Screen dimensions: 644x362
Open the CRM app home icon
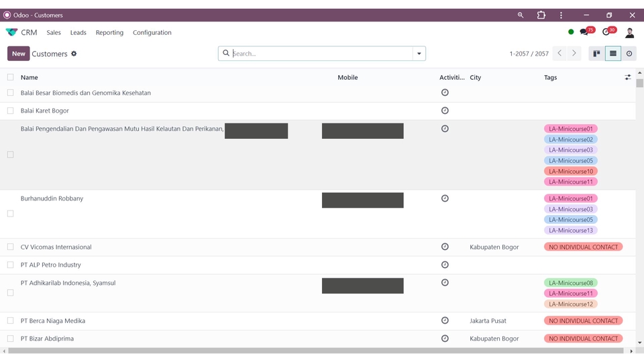click(11, 32)
